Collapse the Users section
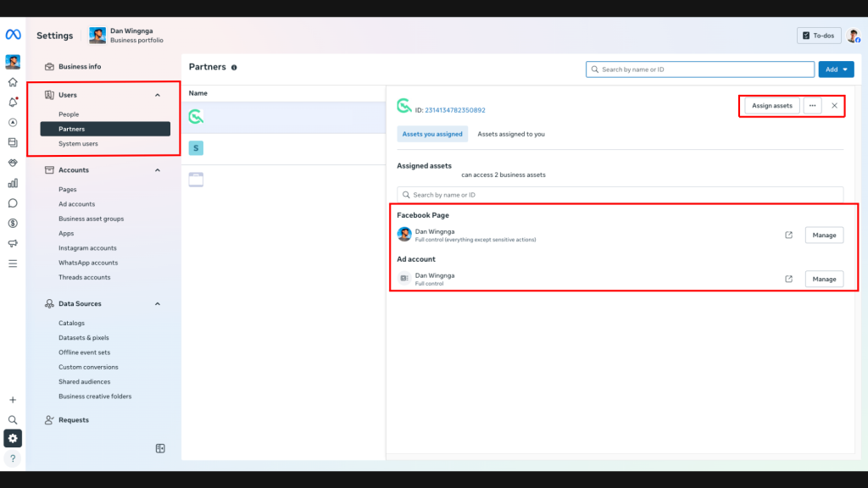The height and width of the screenshot is (488, 868). click(x=157, y=95)
